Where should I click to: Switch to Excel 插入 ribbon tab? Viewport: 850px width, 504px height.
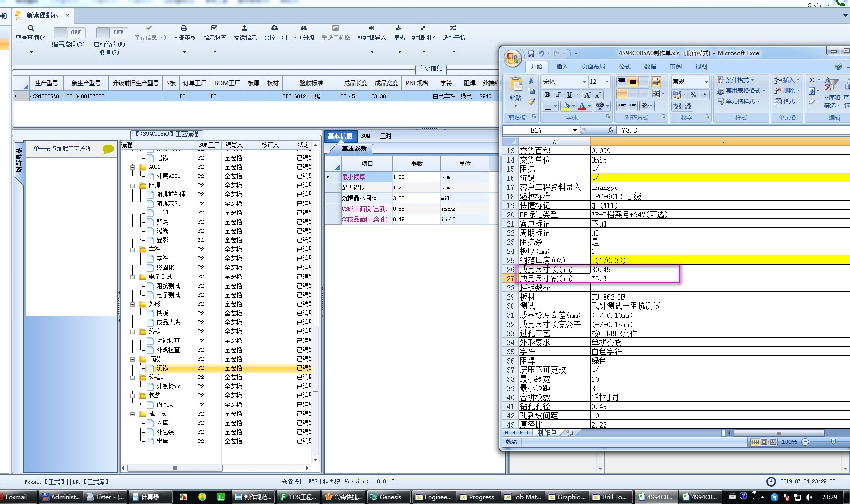(562, 67)
